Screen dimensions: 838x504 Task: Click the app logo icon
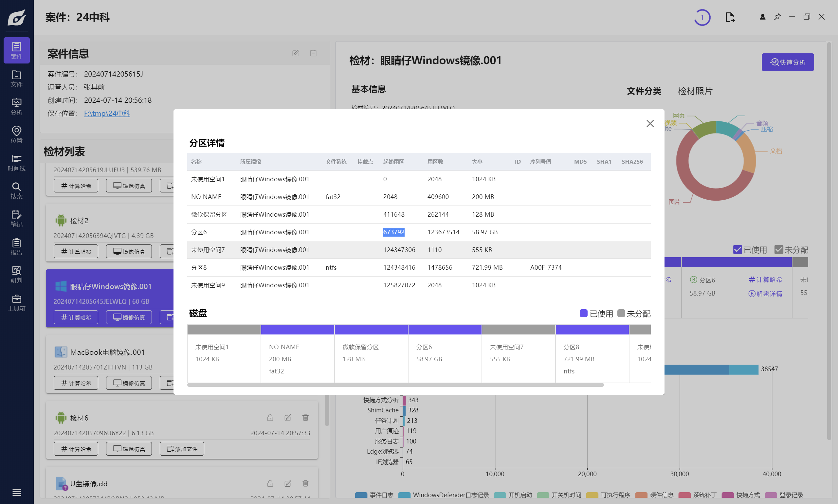17,17
